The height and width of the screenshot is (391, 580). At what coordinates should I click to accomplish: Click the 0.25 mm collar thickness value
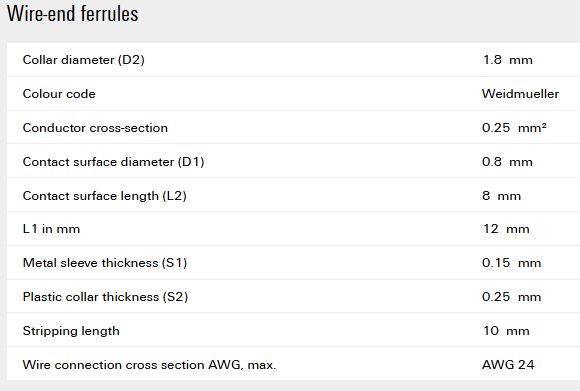(512, 297)
